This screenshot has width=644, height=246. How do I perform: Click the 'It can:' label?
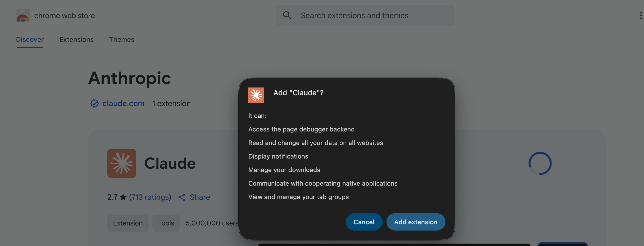pos(257,116)
